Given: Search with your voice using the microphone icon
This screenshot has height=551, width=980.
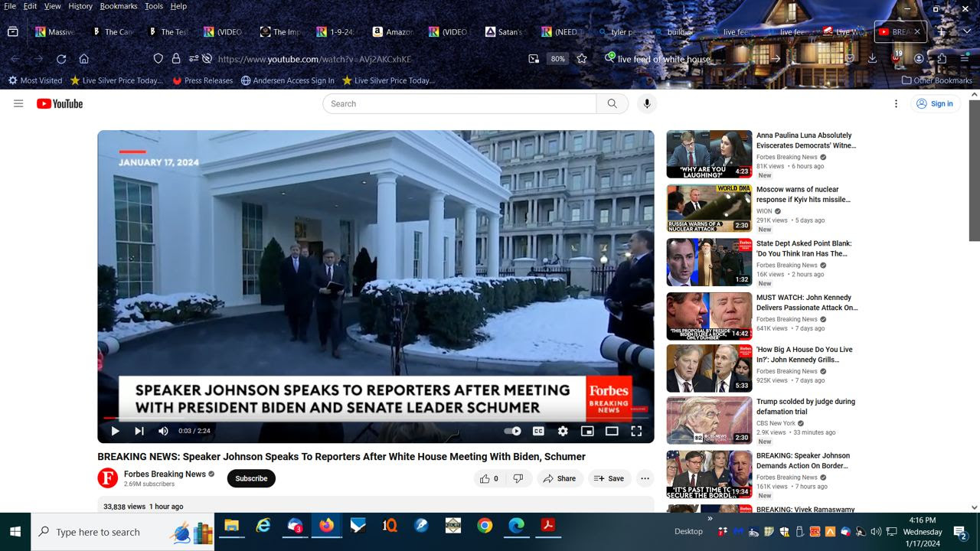Looking at the screenshot, I should tap(647, 103).
